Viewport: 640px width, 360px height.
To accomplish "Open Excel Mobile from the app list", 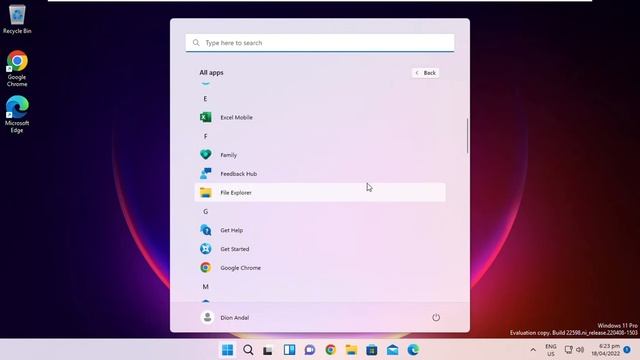I will [320, 118].
